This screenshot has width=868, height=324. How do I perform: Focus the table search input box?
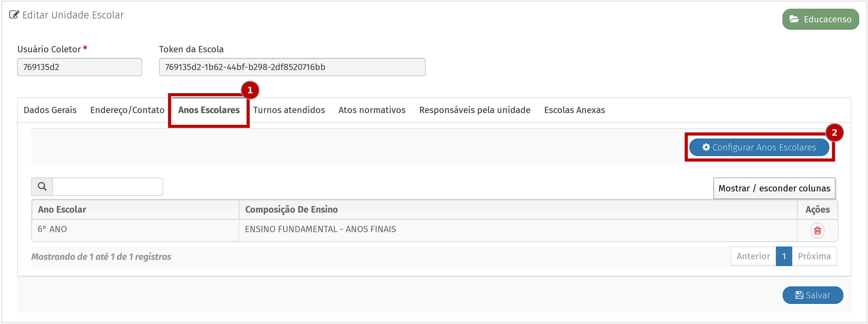tap(107, 186)
